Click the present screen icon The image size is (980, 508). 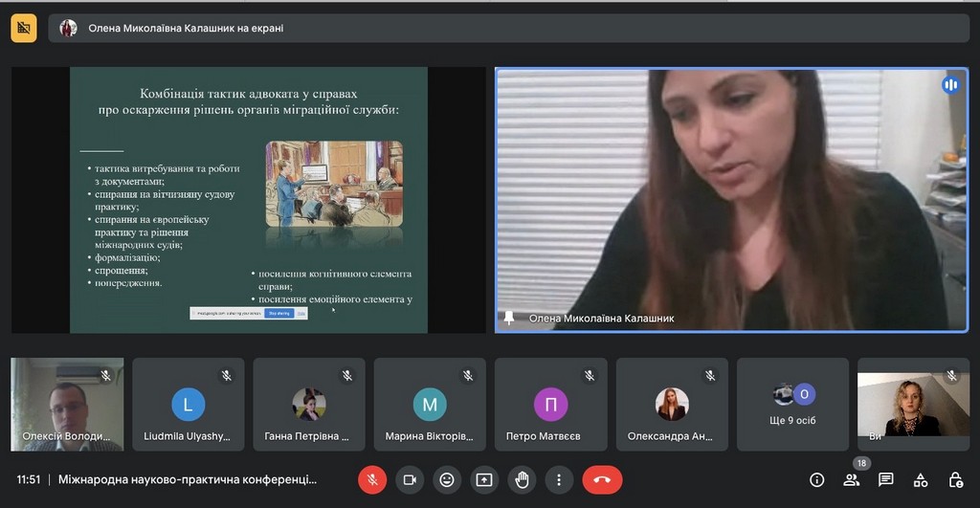point(484,479)
